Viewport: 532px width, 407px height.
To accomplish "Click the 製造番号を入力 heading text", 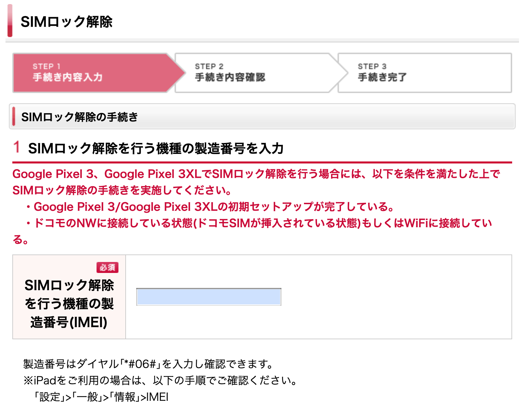I will pos(156,148).
